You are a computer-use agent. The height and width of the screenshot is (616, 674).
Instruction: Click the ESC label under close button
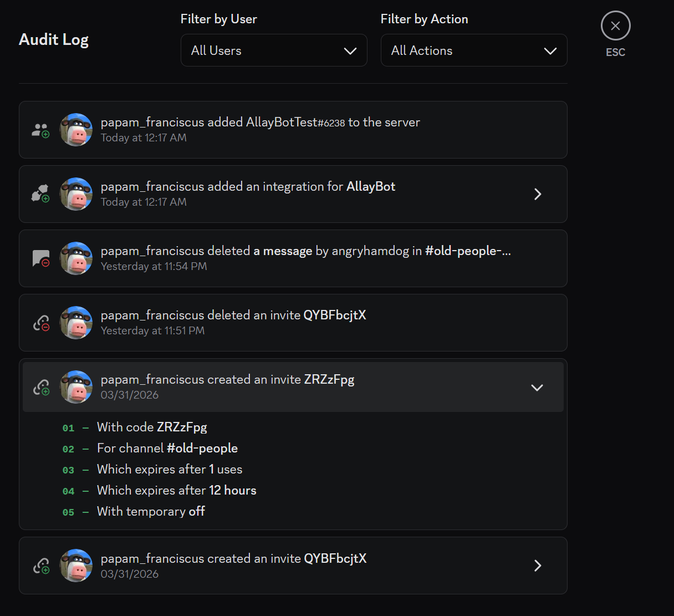tap(615, 52)
